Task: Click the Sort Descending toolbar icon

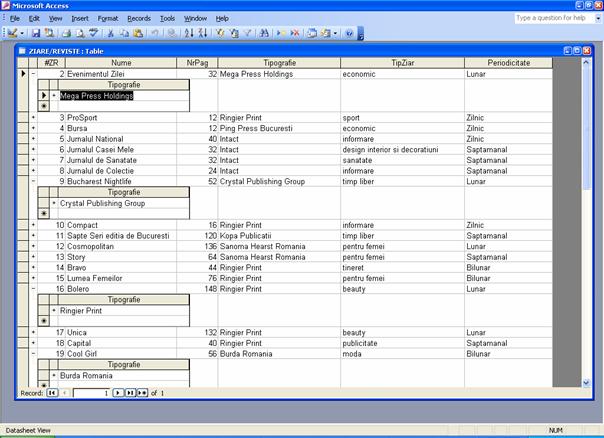Action: coord(203,33)
